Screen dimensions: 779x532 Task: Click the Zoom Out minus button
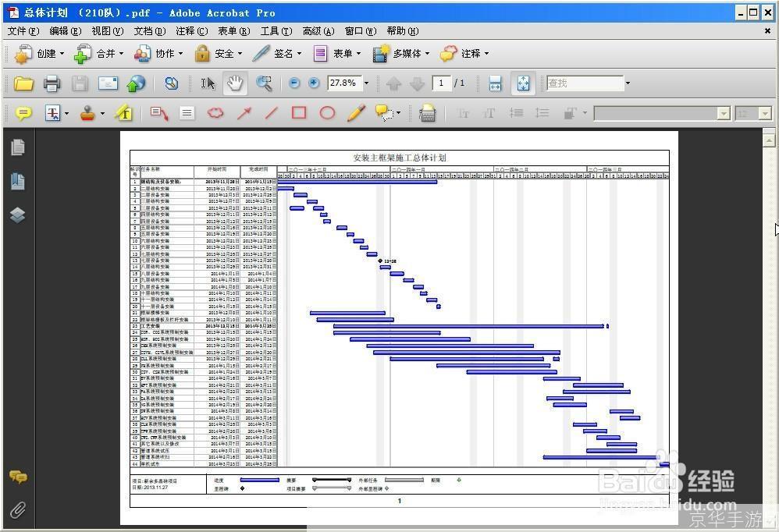tap(294, 83)
